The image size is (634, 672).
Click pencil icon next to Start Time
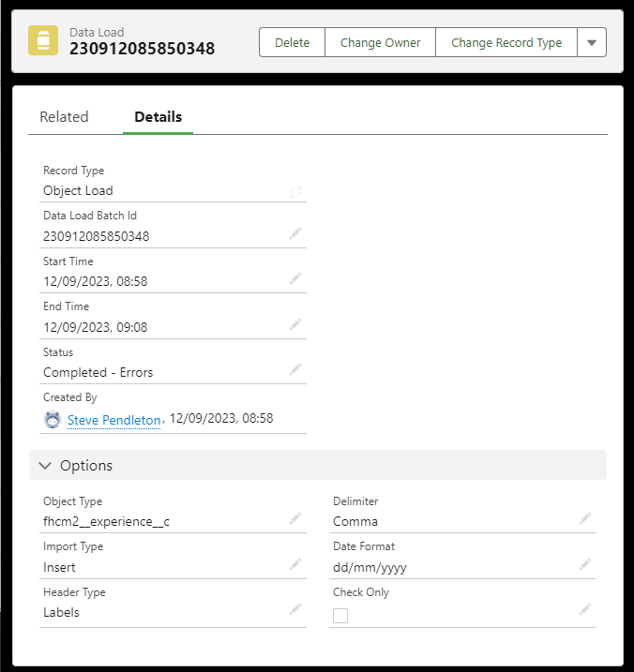point(295,278)
